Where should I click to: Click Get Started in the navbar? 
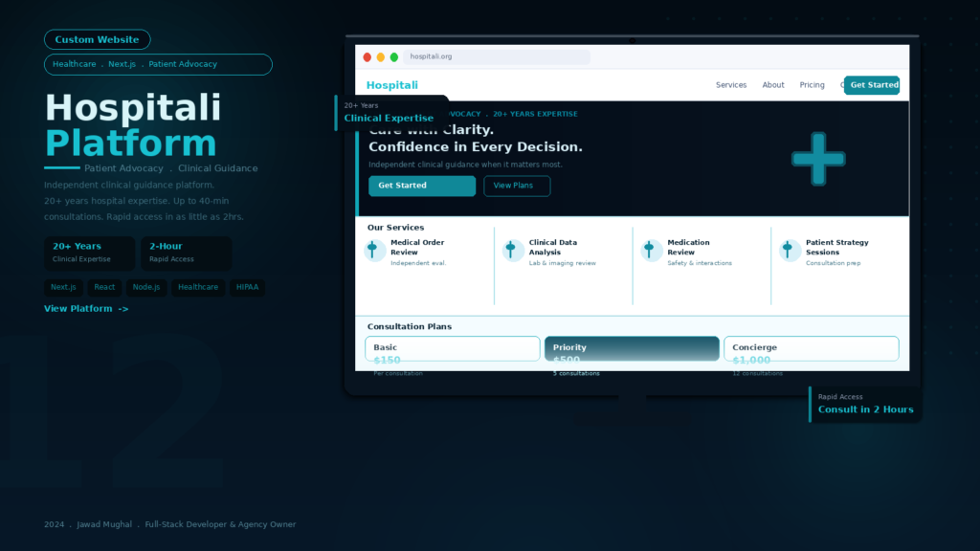[872, 85]
